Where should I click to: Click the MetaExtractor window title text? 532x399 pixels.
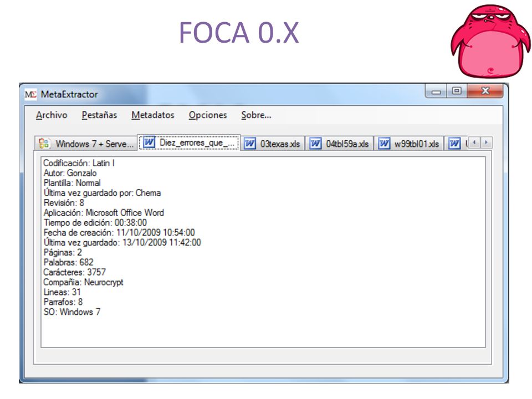[69, 94]
